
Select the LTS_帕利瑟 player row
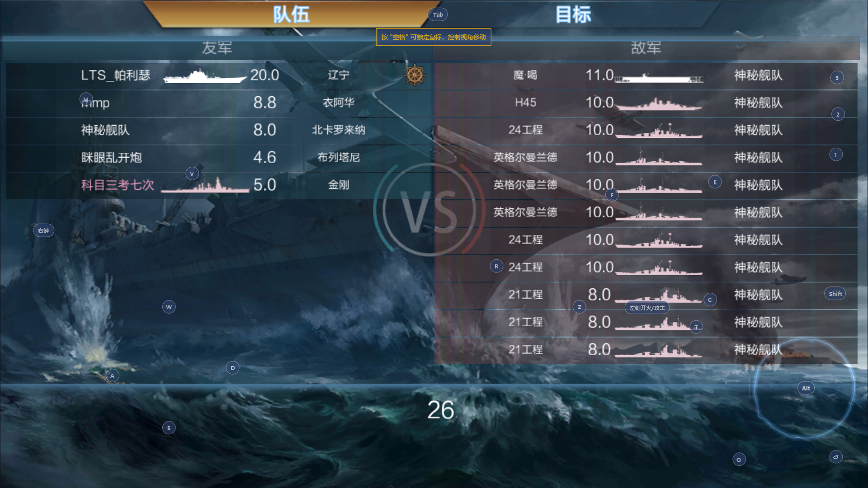pyautogui.click(x=219, y=75)
